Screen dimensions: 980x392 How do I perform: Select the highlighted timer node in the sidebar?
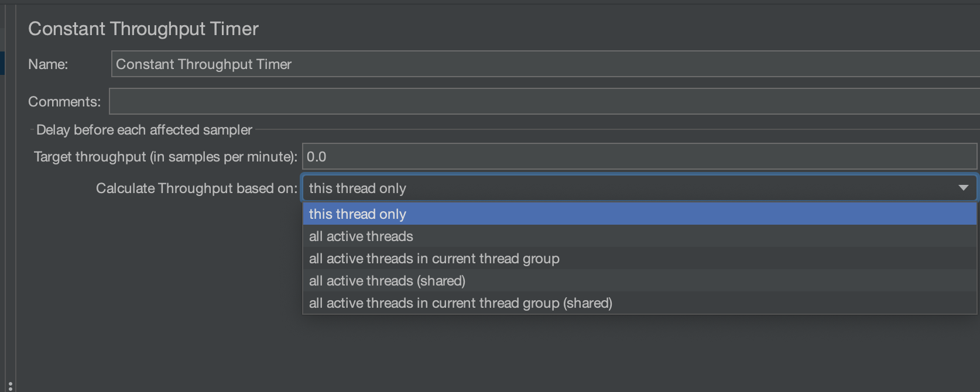(x=3, y=63)
